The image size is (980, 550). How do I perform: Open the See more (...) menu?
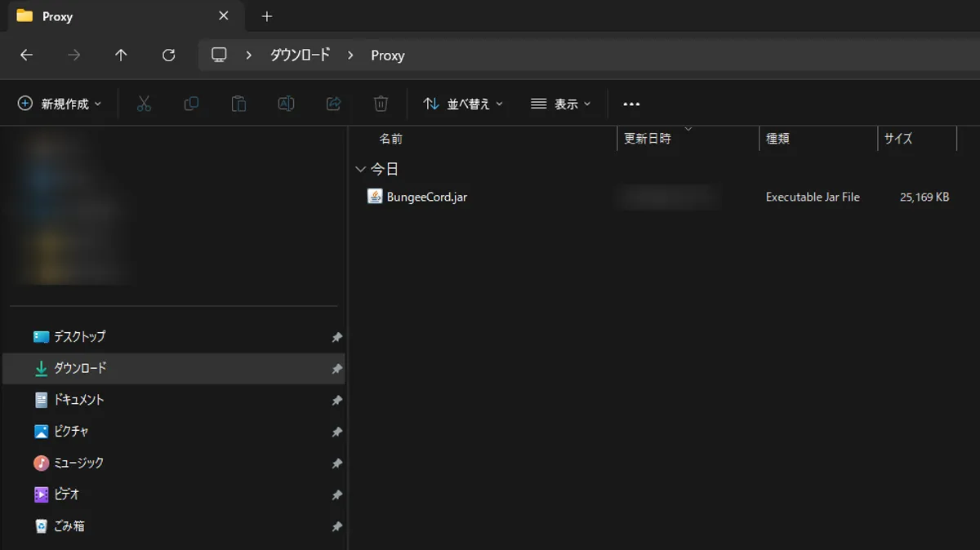point(630,103)
